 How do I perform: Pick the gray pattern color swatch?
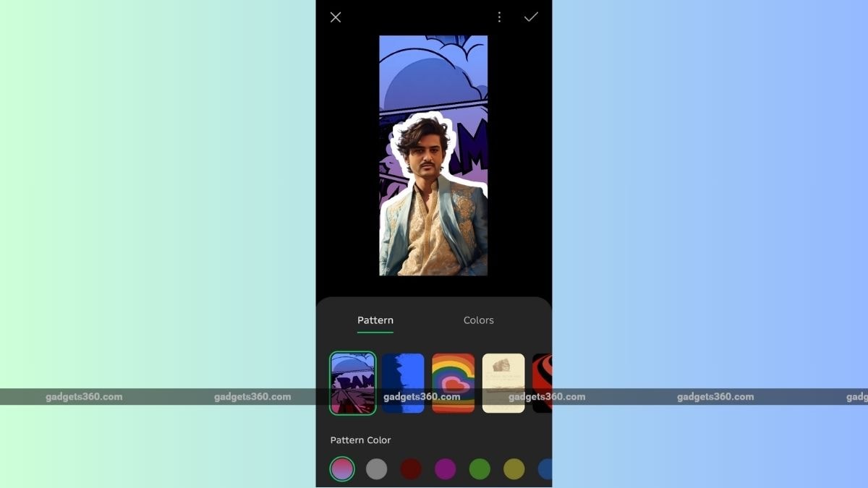pyautogui.click(x=376, y=469)
